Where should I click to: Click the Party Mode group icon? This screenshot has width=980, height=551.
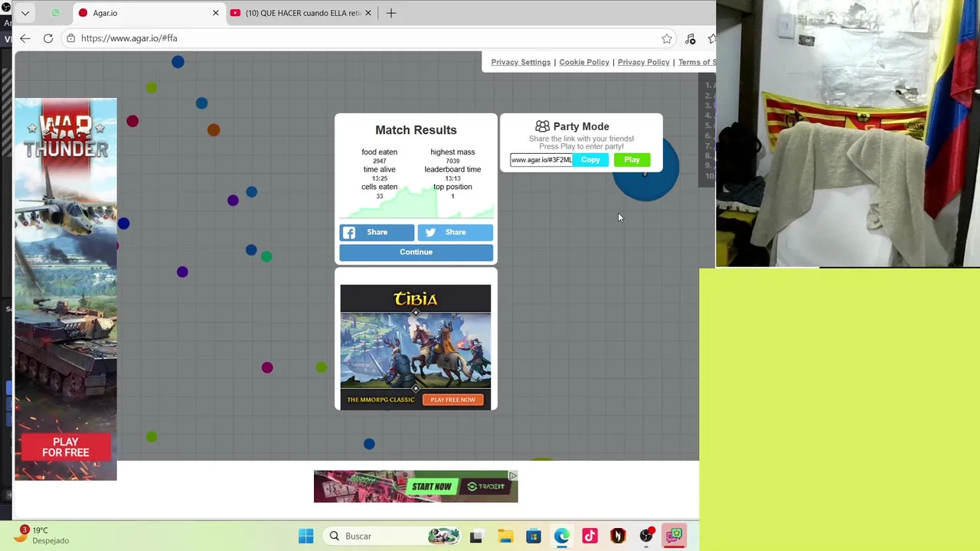coord(542,126)
